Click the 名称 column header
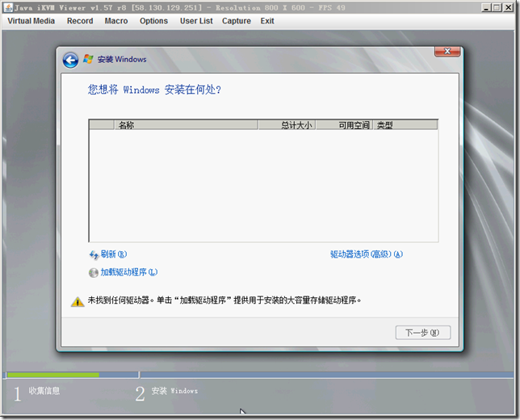The image size is (520, 420). (186, 125)
